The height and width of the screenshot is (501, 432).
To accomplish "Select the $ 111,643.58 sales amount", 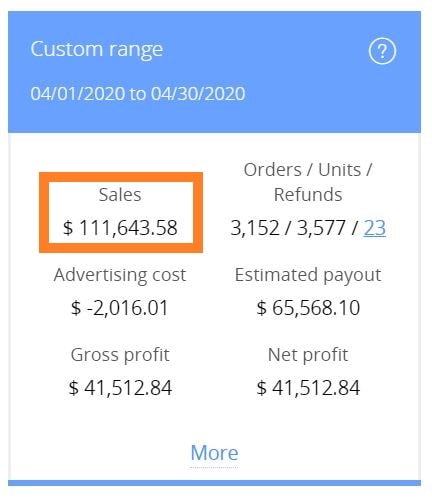I will (120, 228).
